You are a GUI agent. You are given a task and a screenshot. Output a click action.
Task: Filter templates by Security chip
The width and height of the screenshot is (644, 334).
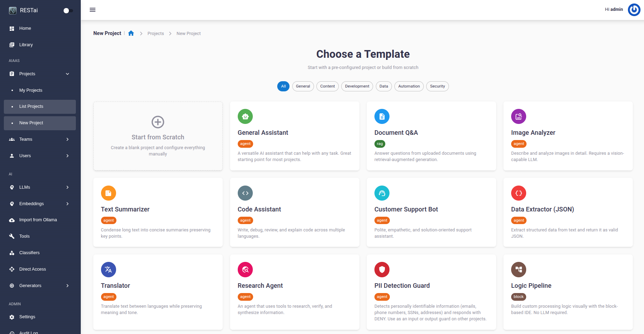(437, 86)
